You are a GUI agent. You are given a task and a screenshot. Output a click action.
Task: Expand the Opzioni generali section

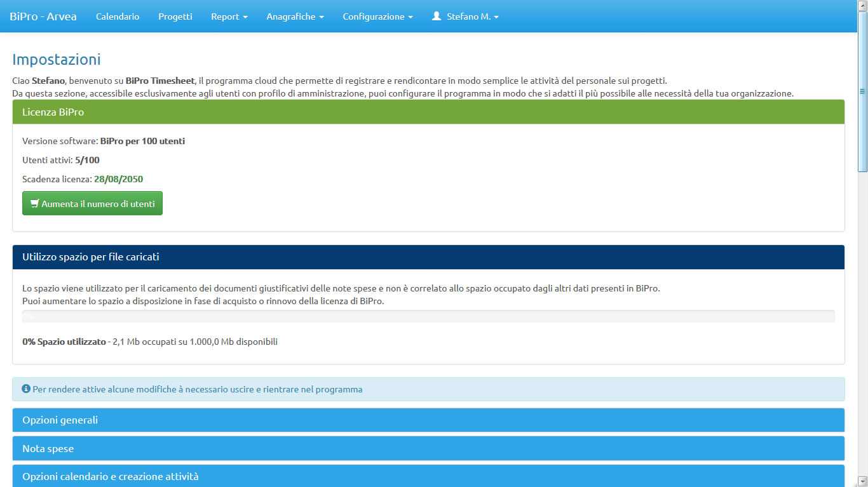click(428, 420)
